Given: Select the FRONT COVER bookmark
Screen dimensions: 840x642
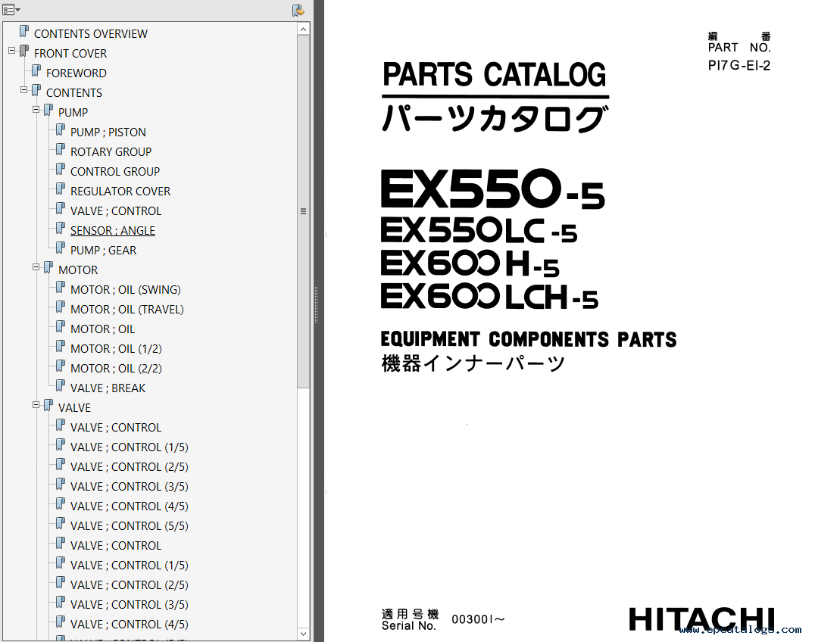Looking at the screenshot, I should (70, 54).
